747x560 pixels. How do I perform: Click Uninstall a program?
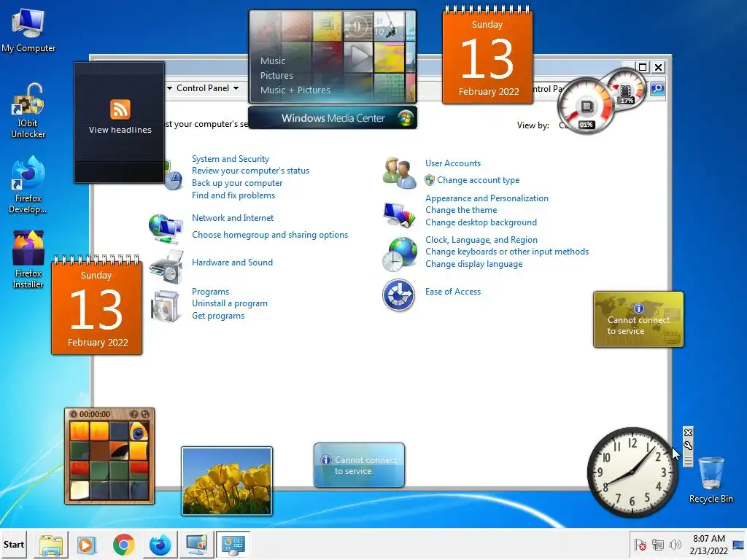pyautogui.click(x=230, y=303)
